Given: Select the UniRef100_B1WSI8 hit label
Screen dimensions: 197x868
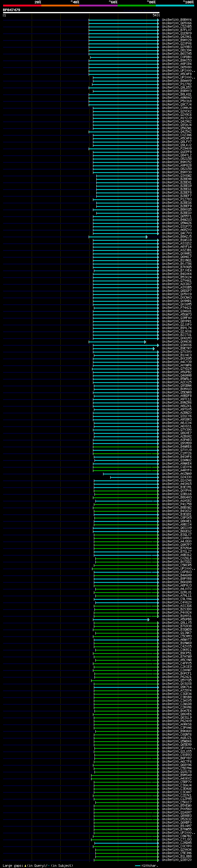Looking at the screenshot, I should [176, 240].
